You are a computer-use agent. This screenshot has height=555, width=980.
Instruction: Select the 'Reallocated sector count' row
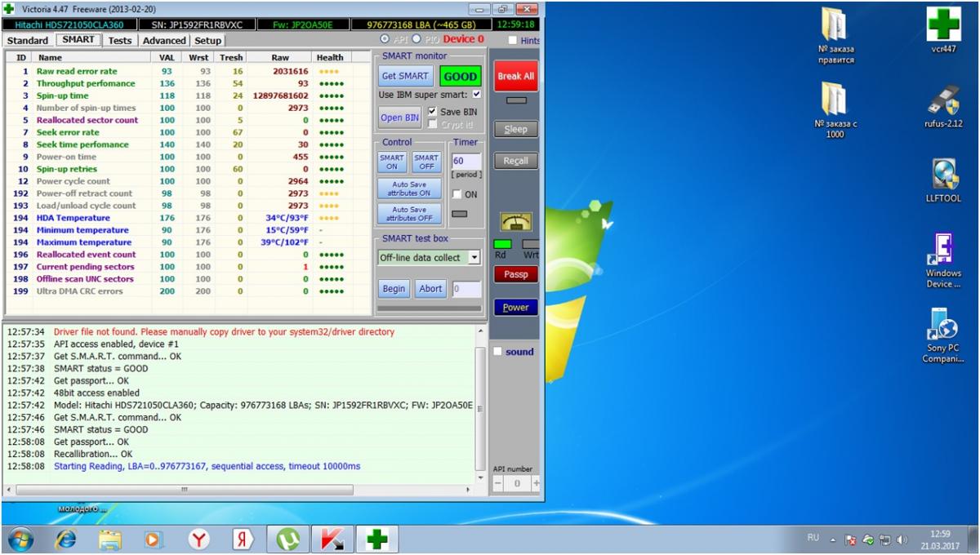pos(189,120)
